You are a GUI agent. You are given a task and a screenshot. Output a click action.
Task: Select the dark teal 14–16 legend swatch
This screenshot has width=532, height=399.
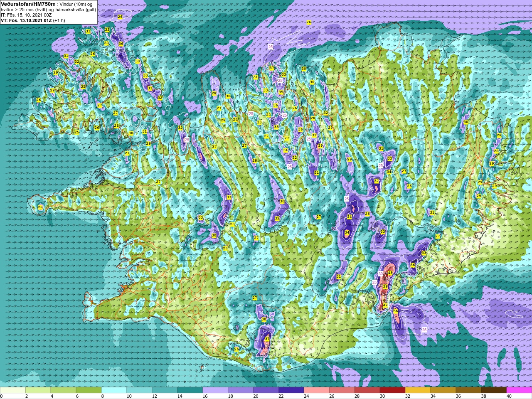190,390
